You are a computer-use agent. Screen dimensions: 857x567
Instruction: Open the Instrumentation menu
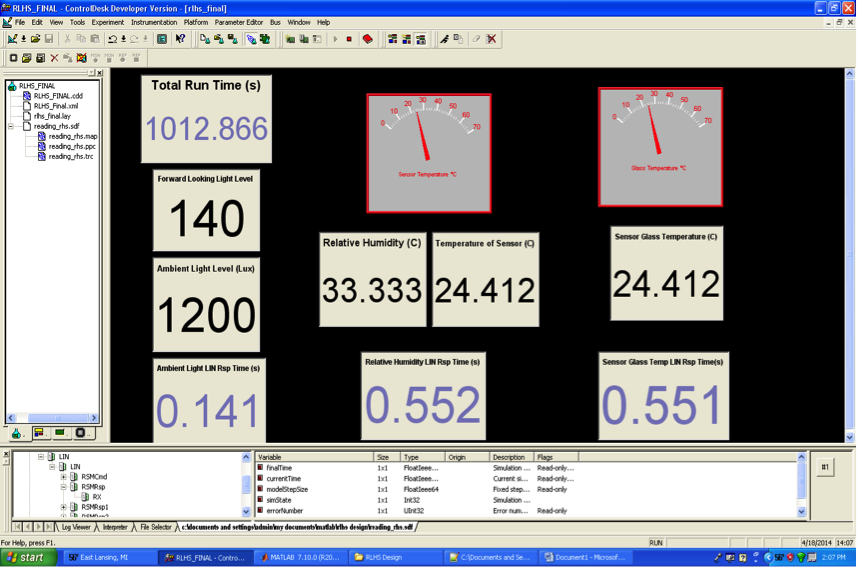pyautogui.click(x=154, y=22)
